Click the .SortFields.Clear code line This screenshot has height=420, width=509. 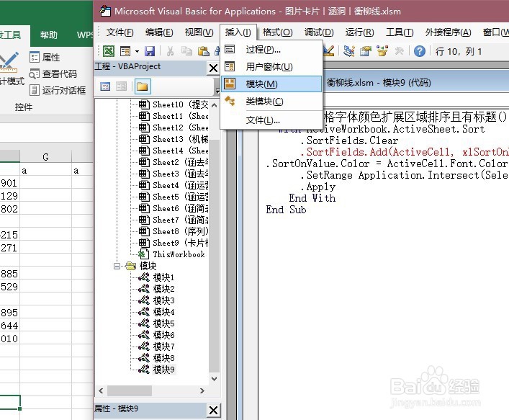point(349,140)
